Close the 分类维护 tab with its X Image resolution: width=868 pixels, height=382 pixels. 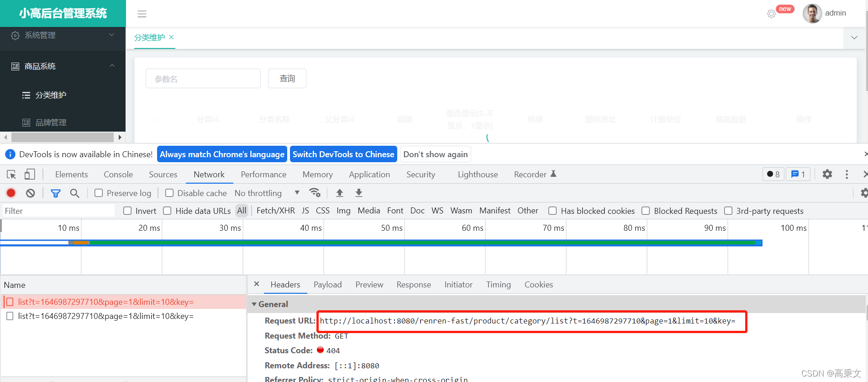[x=171, y=37]
